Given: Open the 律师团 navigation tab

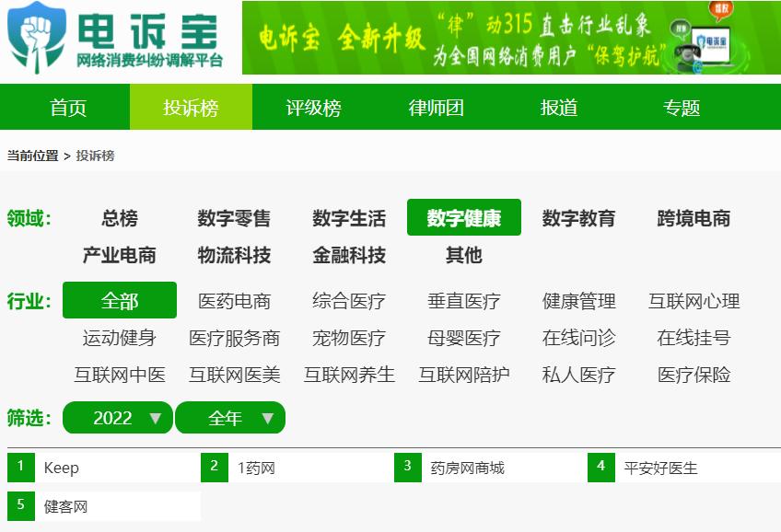Looking at the screenshot, I should (x=436, y=108).
